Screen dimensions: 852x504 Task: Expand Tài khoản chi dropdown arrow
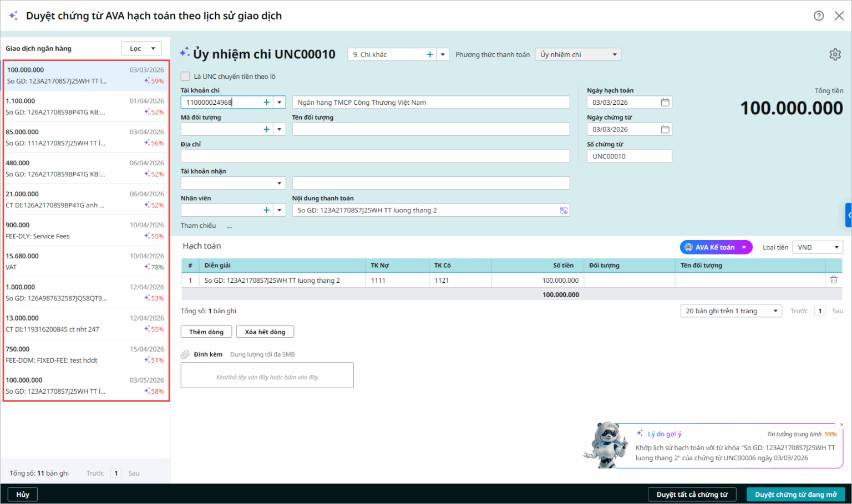click(280, 102)
